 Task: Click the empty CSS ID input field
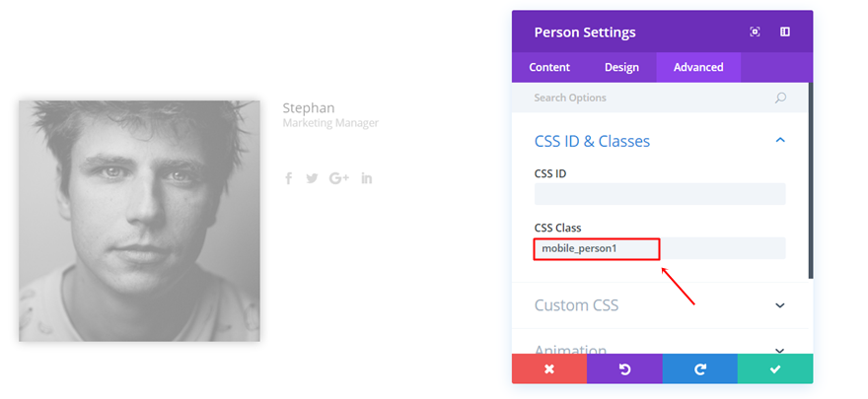coord(660,194)
